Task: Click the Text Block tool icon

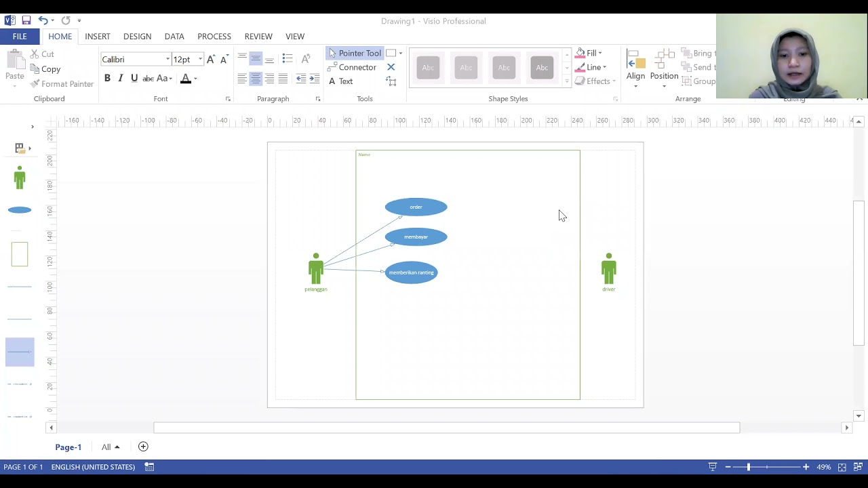Action: (x=391, y=81)
